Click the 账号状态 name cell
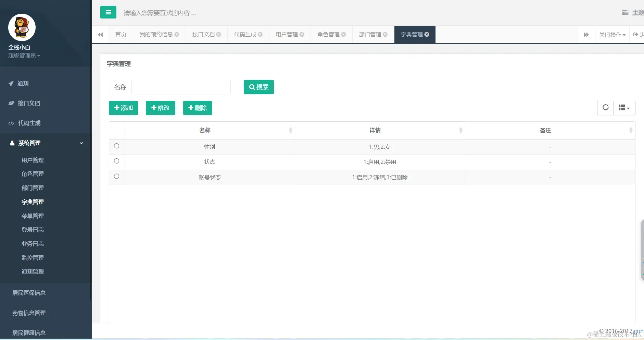Screen dimensions: 644x340 tap(210, 178)
